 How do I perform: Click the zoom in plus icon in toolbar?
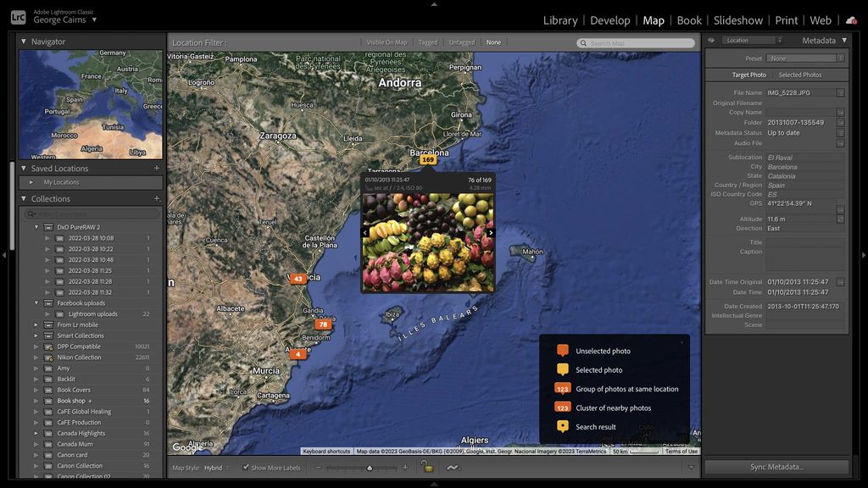click(x=404, y=468)
